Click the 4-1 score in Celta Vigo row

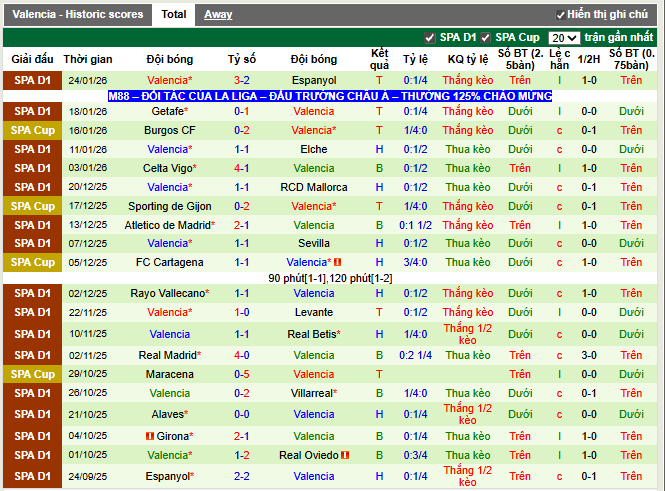[242, 168]
